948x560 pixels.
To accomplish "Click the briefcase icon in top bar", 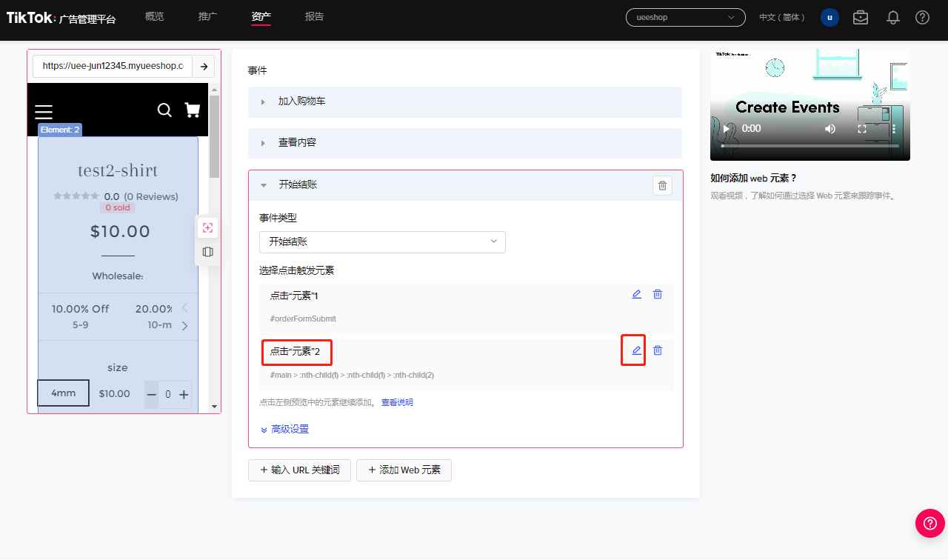I will pos(861,17).
